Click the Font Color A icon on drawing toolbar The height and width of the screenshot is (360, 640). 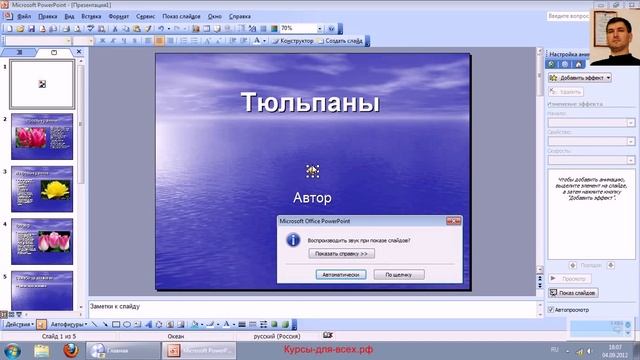[227, 324]
